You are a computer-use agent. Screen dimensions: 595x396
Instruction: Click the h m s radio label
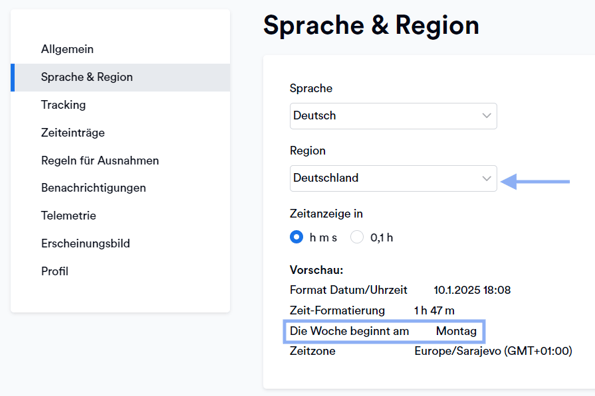tap(323, 238)
